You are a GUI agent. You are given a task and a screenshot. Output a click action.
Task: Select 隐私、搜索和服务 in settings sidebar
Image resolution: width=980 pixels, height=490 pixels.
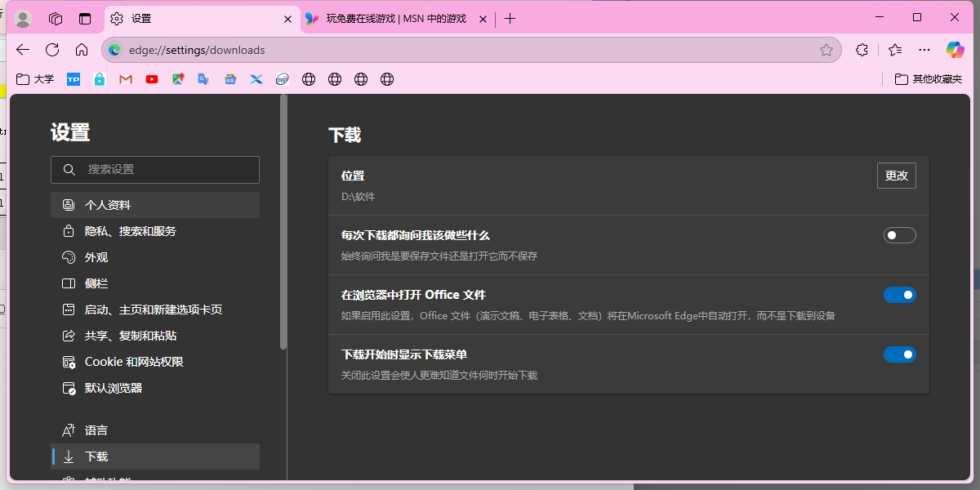click(x=131, y=231)
